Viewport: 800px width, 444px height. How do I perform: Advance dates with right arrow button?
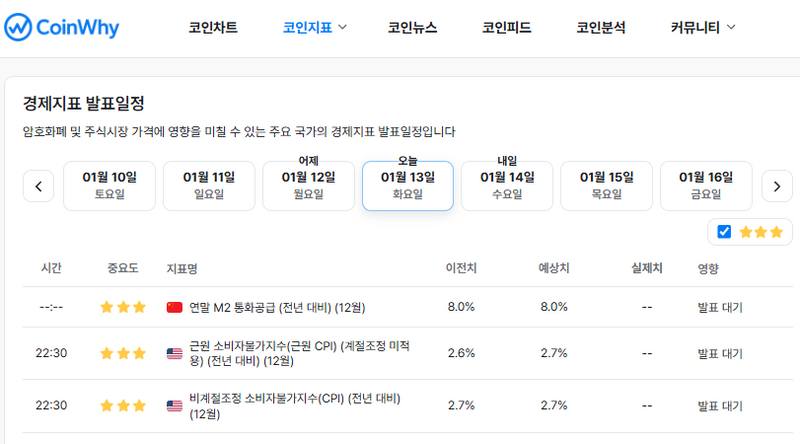tap(777, 186)
